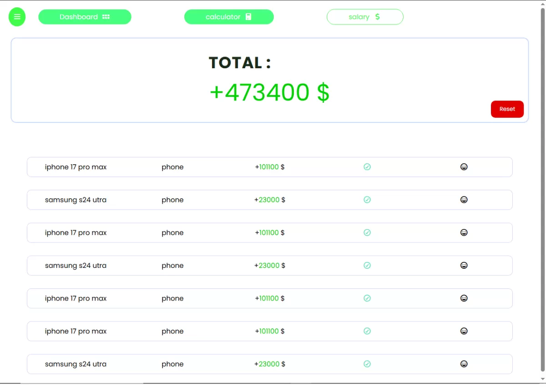The image size is (546, 392).
Task: Select the sixth row iphone 17 pro max entry
Action: point(76,331)
